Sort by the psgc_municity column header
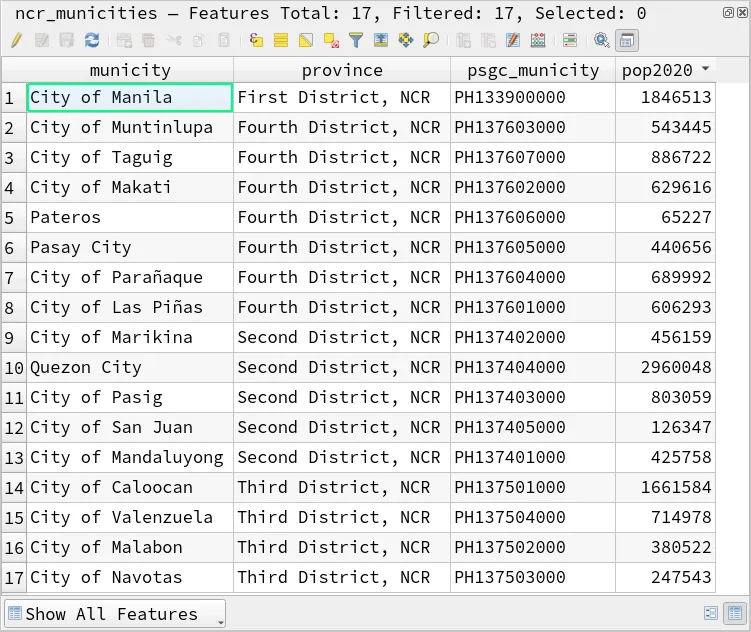Screen dimensions: 751x632 click(x=533, y=70)
